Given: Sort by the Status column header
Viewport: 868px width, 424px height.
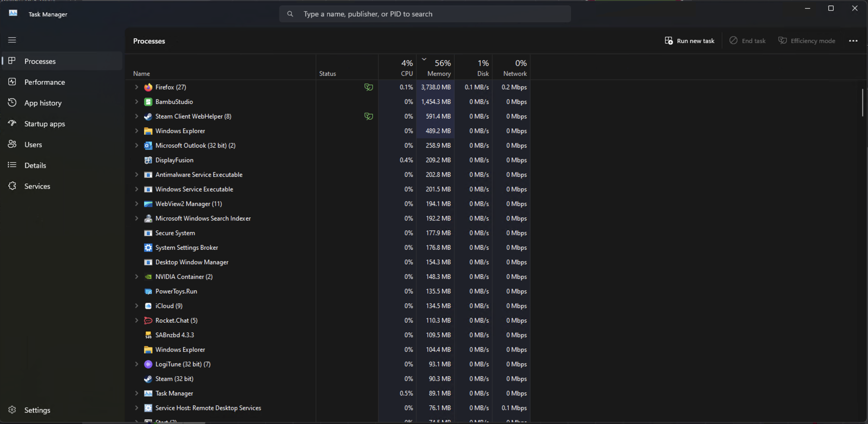Looking at the screenshot, I should 347,67.
